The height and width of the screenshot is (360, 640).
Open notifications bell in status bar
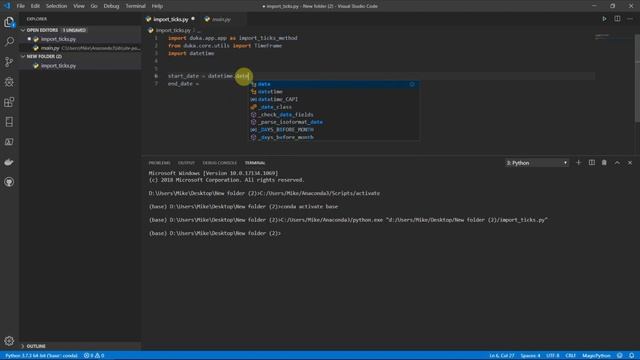(x=631, y=356)
